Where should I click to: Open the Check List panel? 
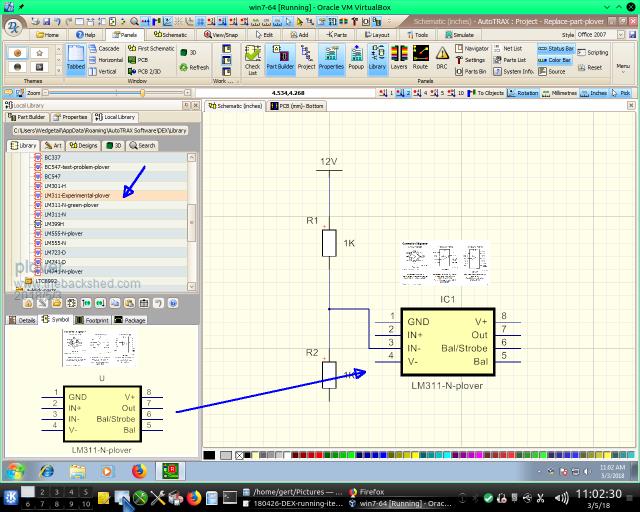252,58
